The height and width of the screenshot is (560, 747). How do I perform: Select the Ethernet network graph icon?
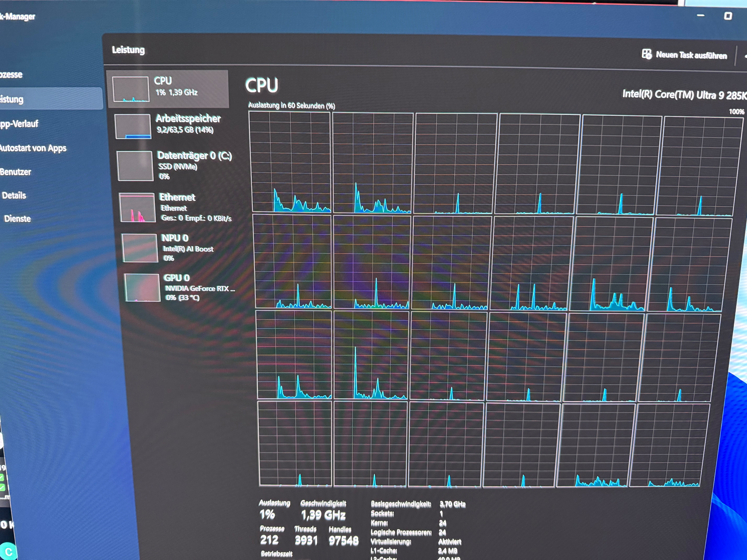click(138, 207)
